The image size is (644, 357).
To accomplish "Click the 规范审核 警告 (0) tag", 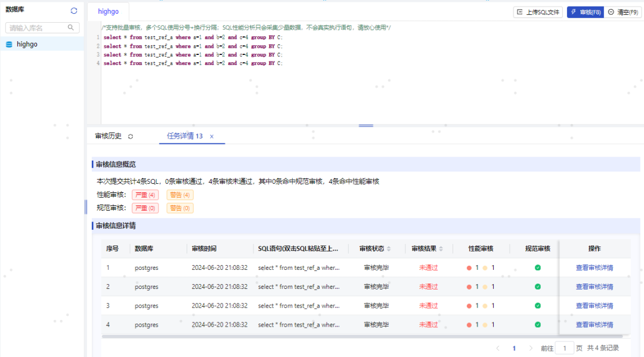I will [x=180, y=208].
